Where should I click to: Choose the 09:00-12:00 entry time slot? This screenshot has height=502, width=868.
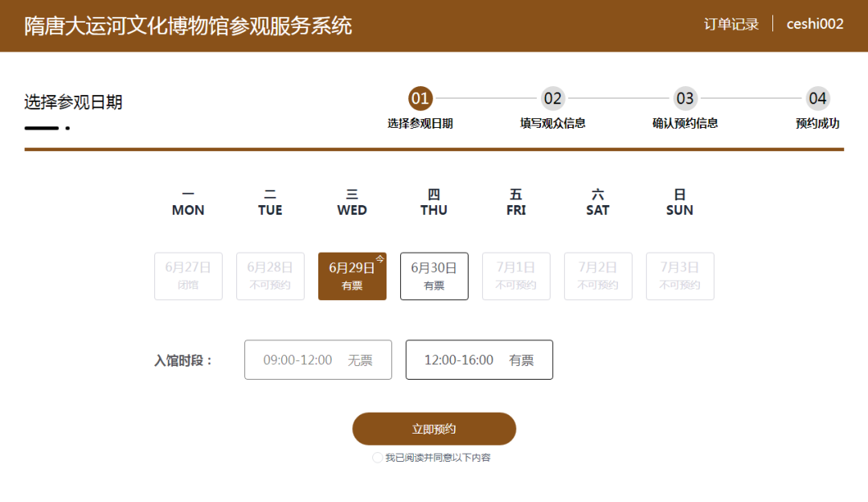click(317, 360)
